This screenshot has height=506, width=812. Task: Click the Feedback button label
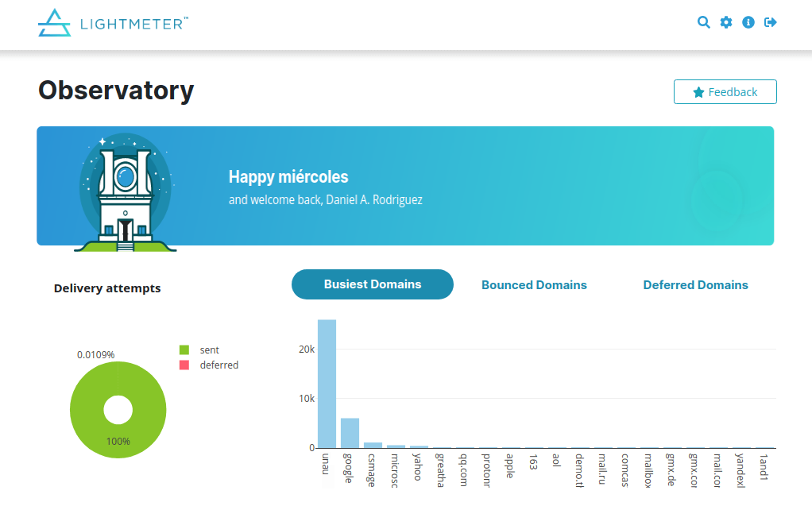[733, 92]
